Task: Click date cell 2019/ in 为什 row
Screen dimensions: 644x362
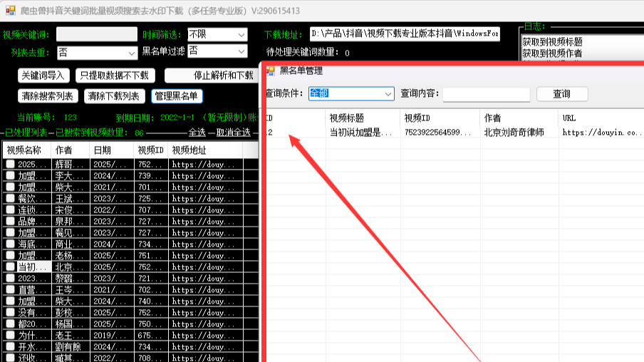Action: coord(112,336)
